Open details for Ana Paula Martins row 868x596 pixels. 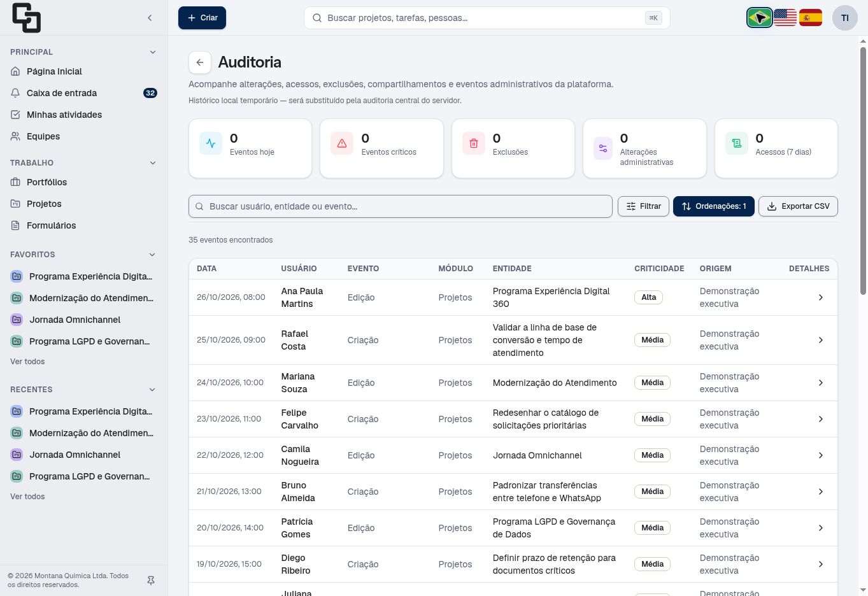click(821, 297)
